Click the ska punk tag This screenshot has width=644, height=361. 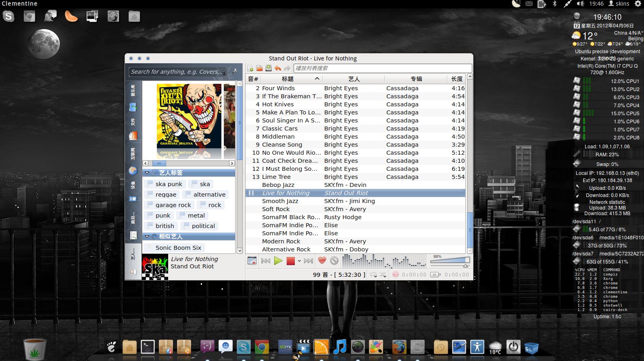(165, 184)
